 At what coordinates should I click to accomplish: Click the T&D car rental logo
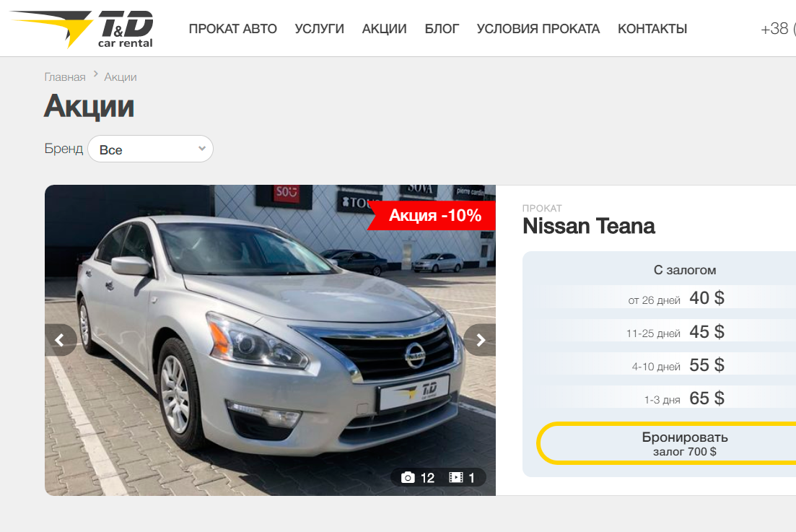82,29
